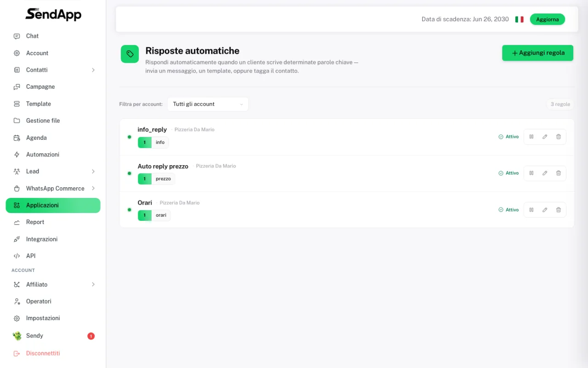The height and width of the screenshot is (368, 588).
Task: Expand the Lead submenu chevron
Action: (x=93, y=171)
